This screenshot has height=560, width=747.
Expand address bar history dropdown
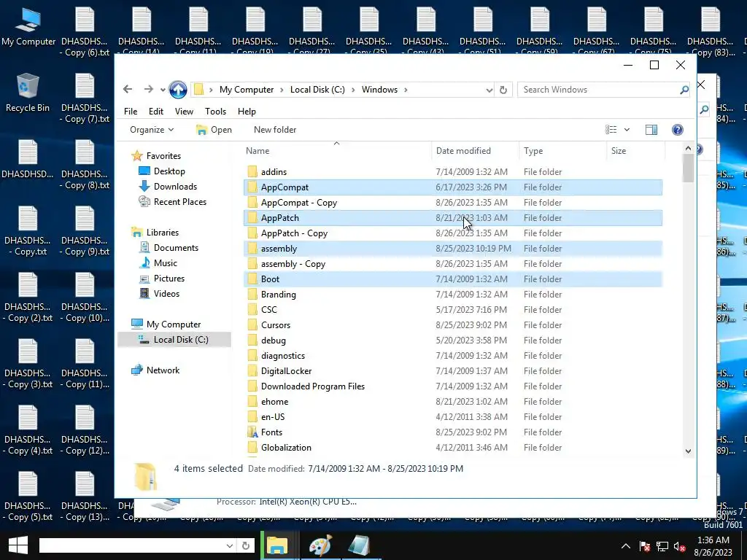tap(489, 90)
